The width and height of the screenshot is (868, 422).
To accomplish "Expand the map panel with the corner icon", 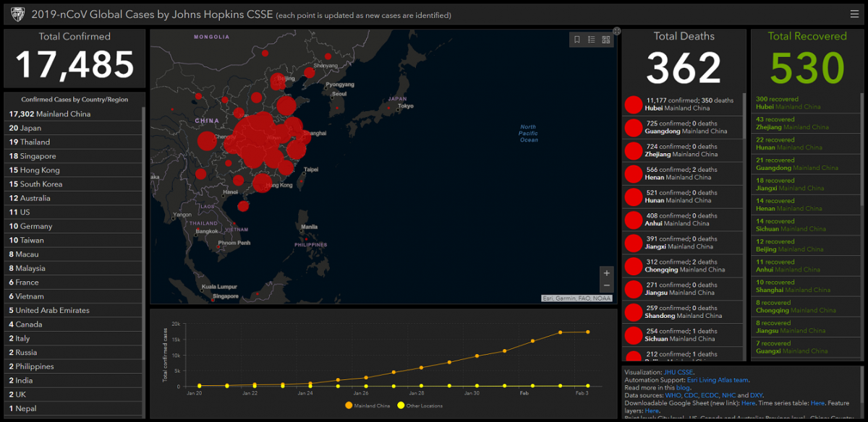I will (617, 31).
